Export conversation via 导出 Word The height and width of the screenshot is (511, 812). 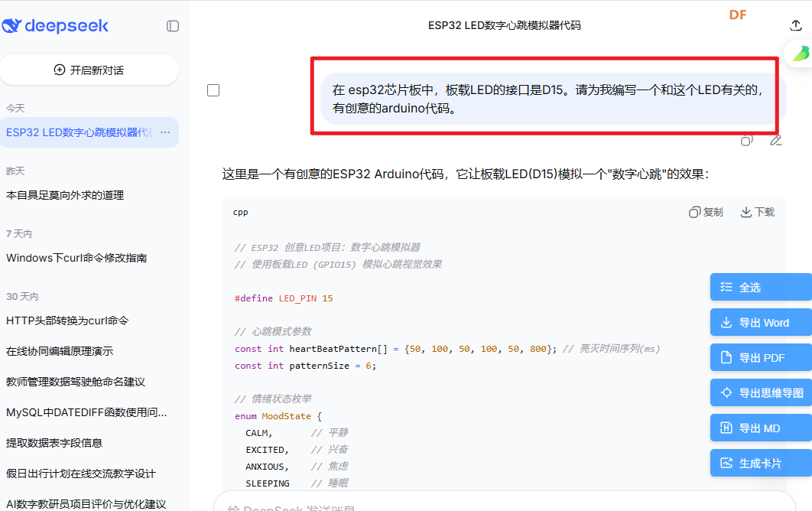(x=760, y=323)
